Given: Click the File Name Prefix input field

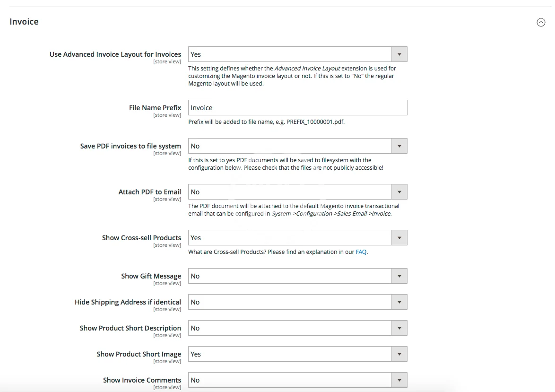Looking at the screenshot, I should (297, 108).
